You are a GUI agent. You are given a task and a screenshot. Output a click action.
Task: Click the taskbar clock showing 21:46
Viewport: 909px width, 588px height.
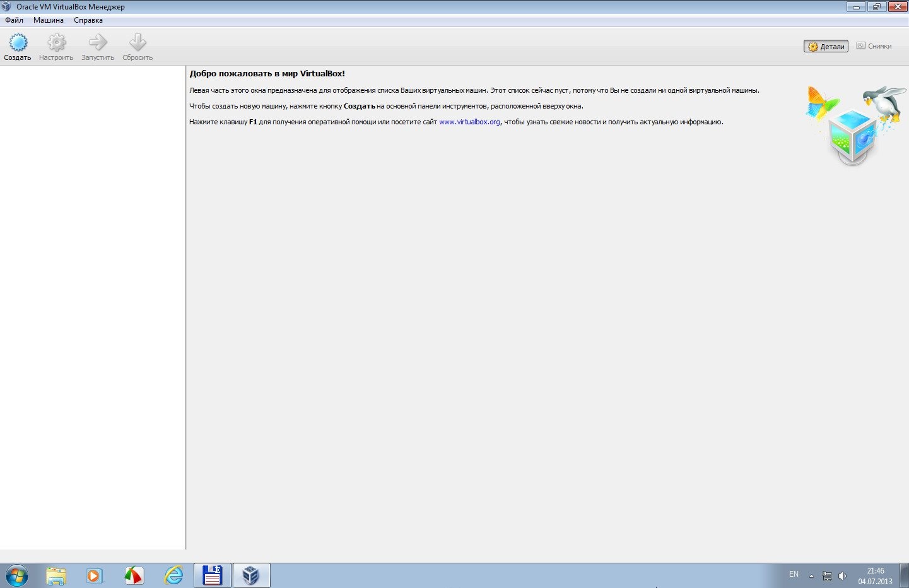point(875,576)
